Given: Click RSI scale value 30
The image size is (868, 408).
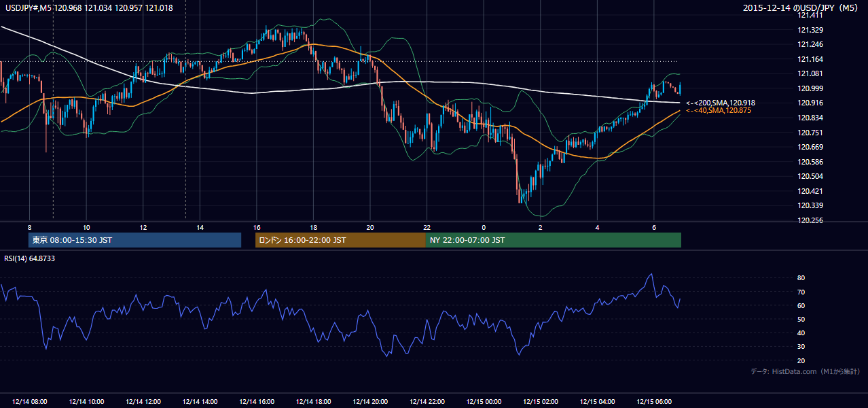Looking at the screenshot, I should click(801, 347).
